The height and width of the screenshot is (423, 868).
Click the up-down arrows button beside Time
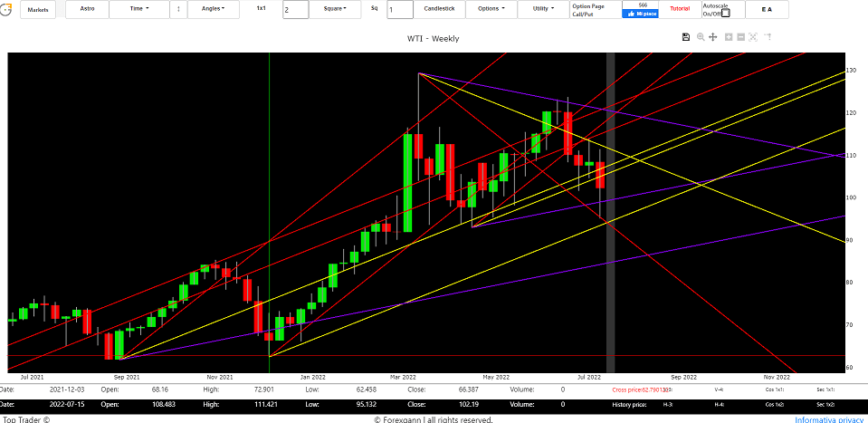click(x=177, y=9)
